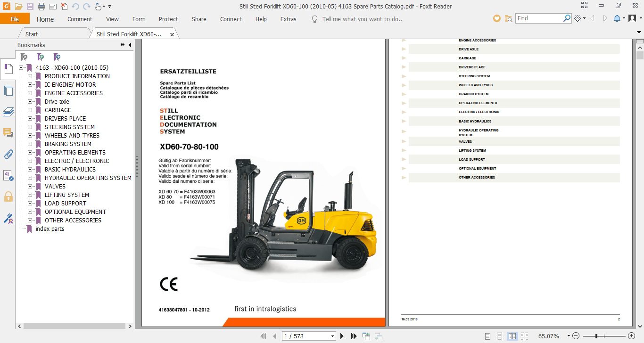644x343 pixels.
Task: Select the Hand tool icon
Action: 99,7
